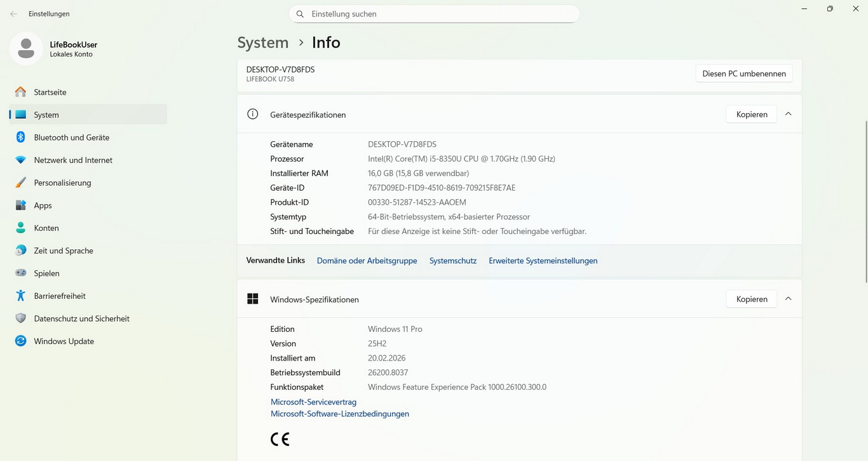
Task: Open the Apps icon in sidebar
Action: [21, 205]
